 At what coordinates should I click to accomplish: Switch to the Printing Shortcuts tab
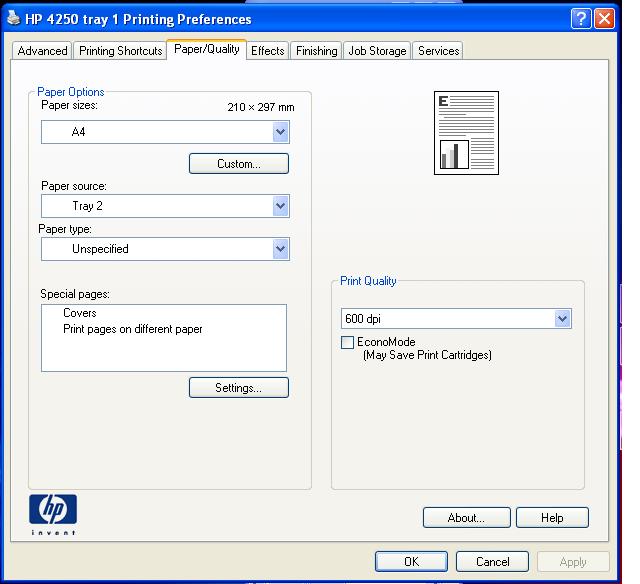click(x=120, y=51)
